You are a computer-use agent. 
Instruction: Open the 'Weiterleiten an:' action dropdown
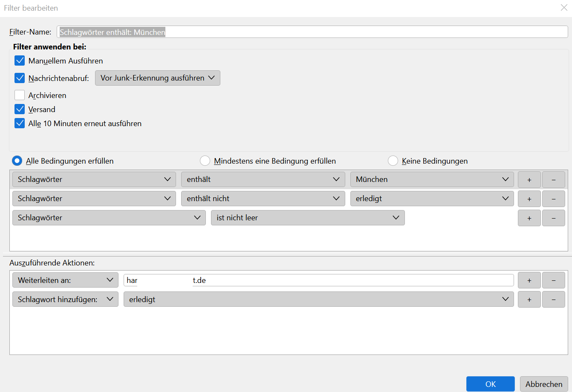(65, 280)
